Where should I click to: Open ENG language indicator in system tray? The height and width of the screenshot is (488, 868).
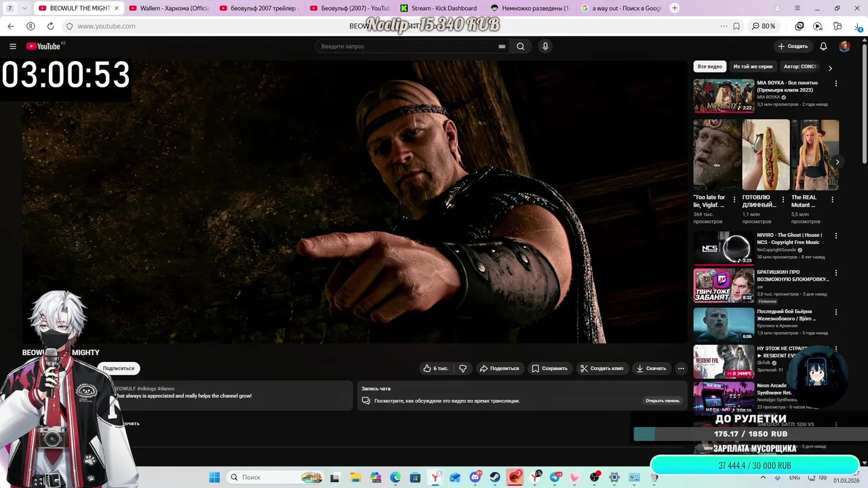point(795,477)
